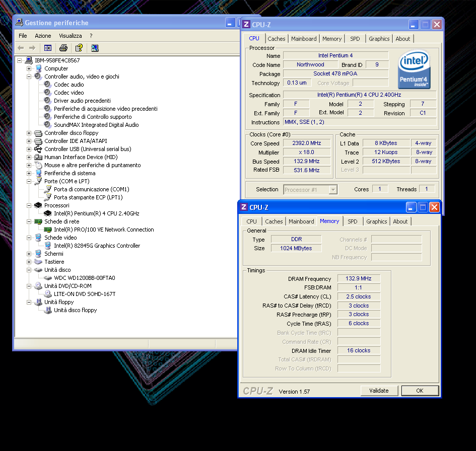
Task: Click the Forward arrow in Gestione periferiche toolbar
Action: point(32,48)
